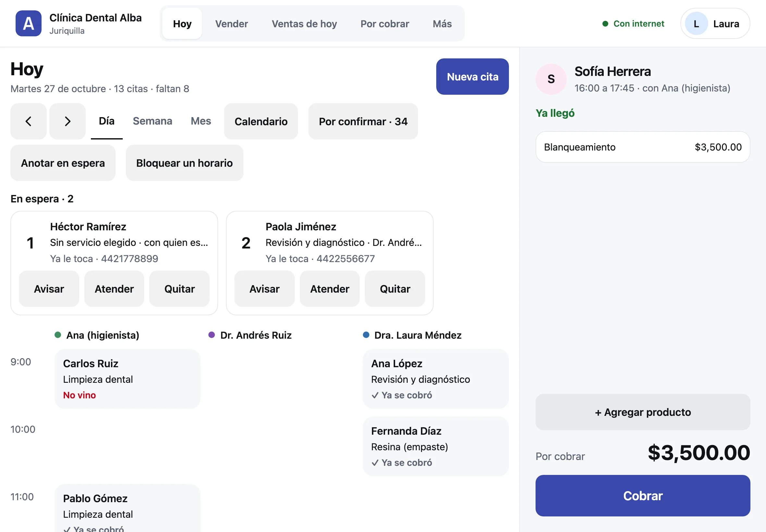Click + Agregar producto

[643, 412]
